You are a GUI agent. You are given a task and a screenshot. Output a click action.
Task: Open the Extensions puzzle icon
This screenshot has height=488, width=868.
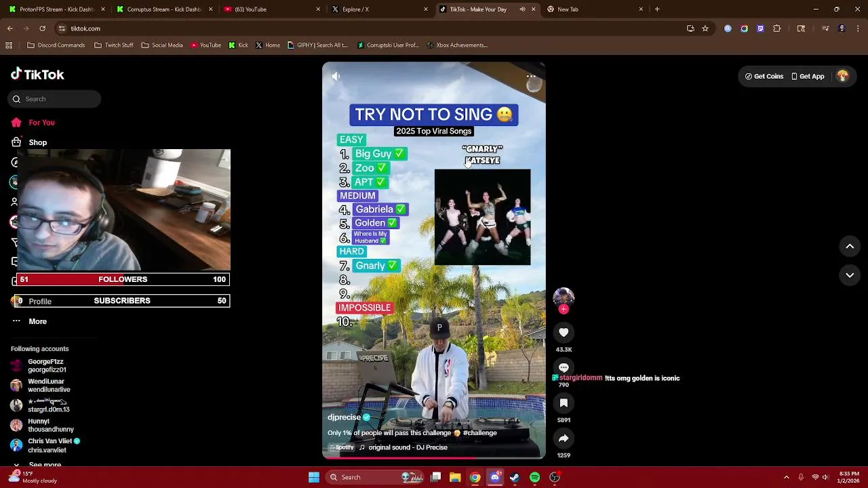[777, 28]
